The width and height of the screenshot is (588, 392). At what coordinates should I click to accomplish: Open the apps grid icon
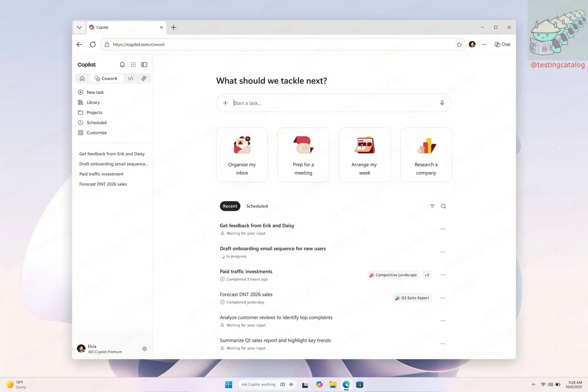click(133, 65)
